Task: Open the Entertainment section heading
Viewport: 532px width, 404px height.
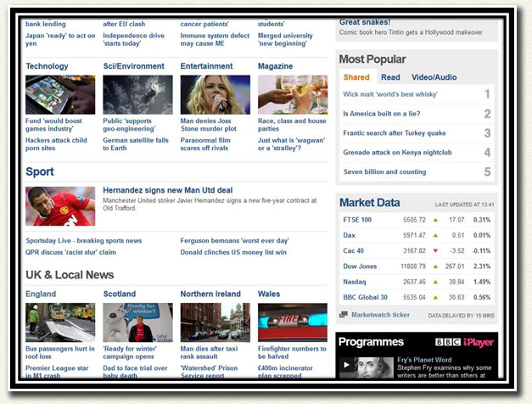Action: click(x=207, y=66)
